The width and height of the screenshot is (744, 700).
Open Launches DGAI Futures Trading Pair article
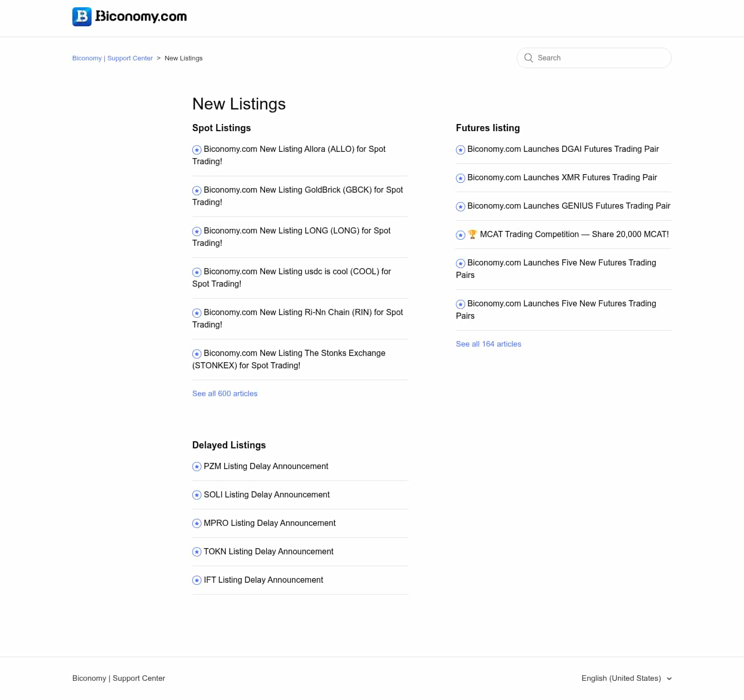563,149
